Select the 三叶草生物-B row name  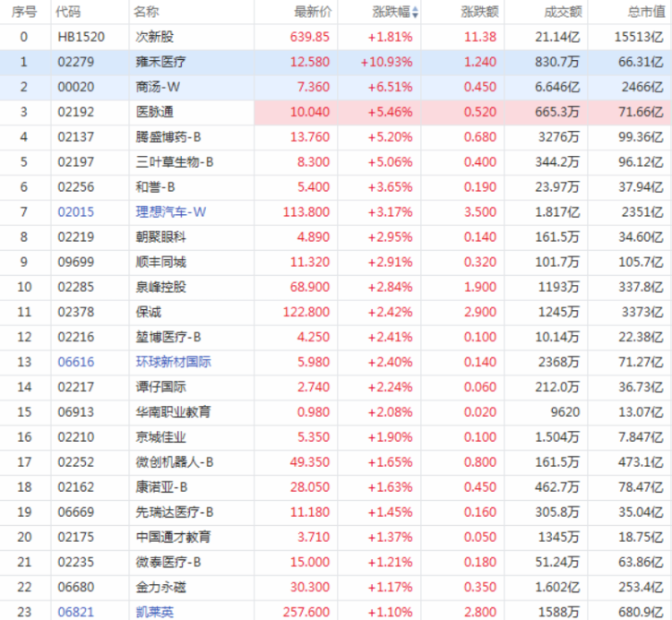(x=175, y=162)
